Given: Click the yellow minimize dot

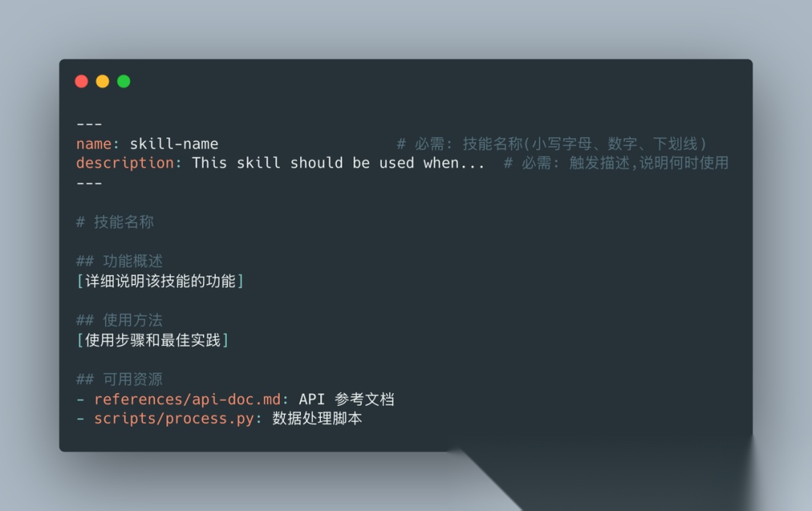Looking at the screenshot, I should click(102, 81).
